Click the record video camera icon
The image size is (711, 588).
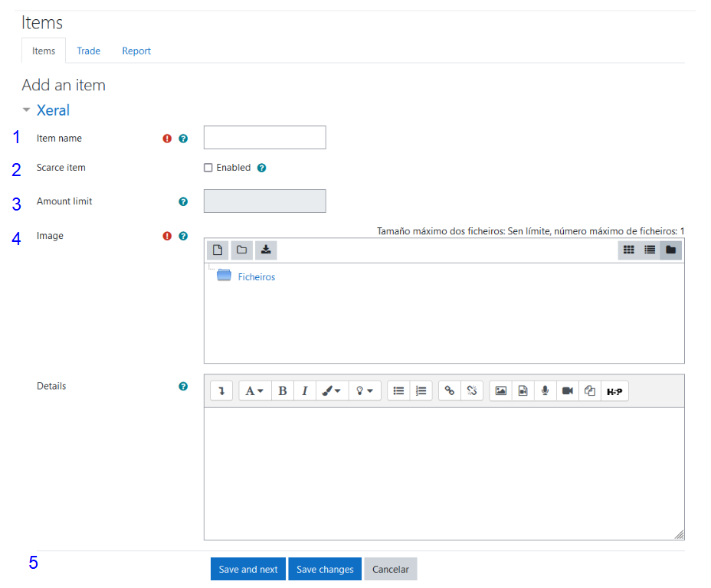(567, 390)
